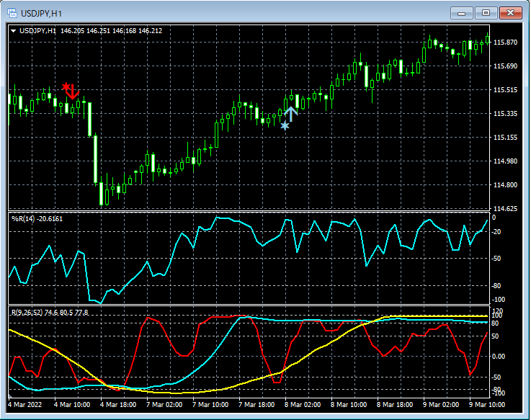Maximize the USDJPY,H1 chart window
The image size is (531, 420).
click(x=486, y=12)
